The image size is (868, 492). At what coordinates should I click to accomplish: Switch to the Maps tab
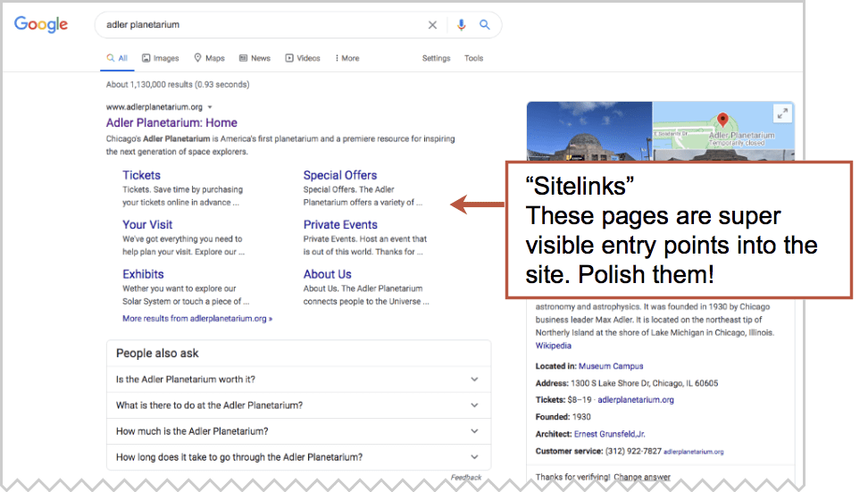click(209, 58)
